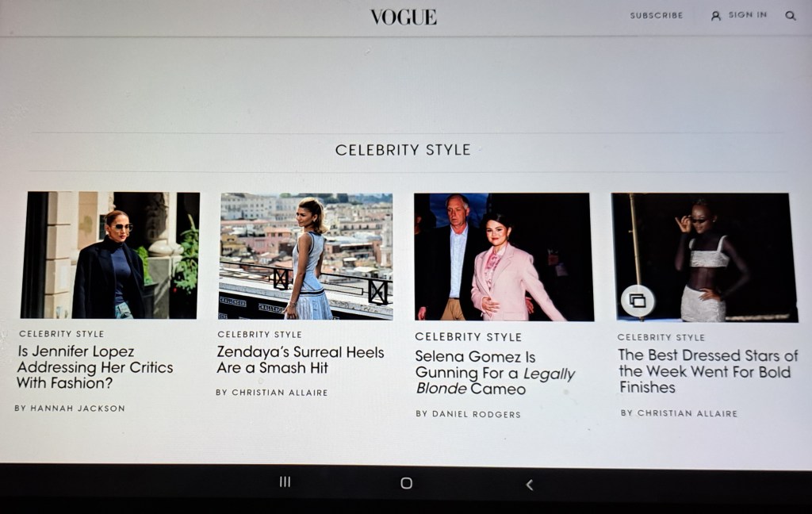Tap the Android back arrow

point(529,485)
